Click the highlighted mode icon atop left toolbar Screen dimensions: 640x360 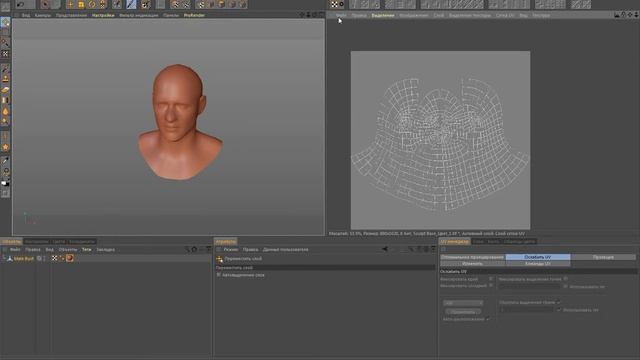coord(5,22)
